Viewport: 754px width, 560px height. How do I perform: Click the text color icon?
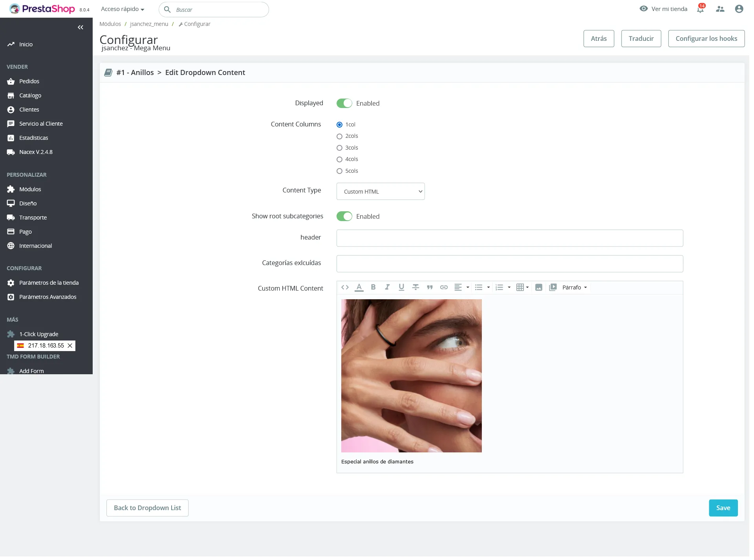pyautogui.click(x=359, y=287)
